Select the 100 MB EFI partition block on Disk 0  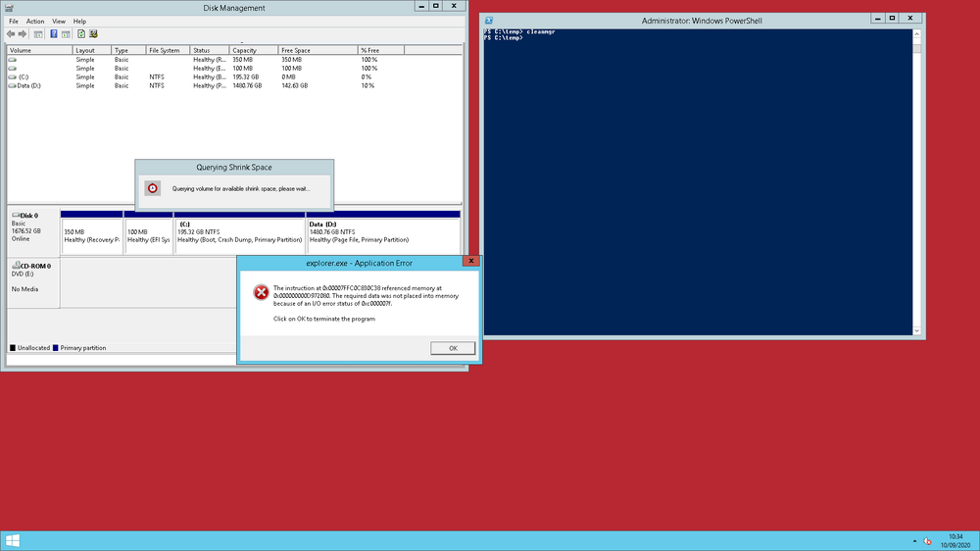point(149,232)
